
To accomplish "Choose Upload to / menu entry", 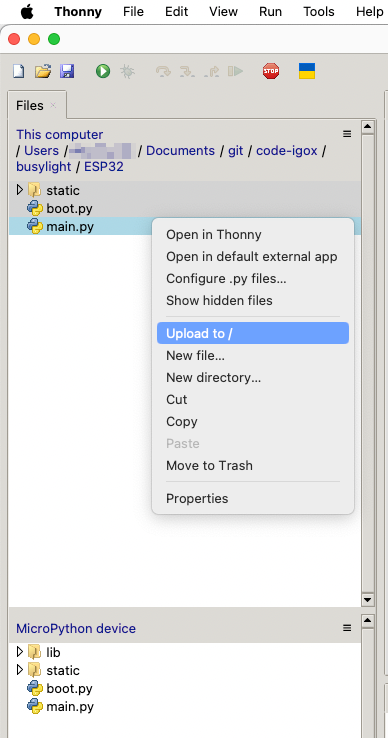I will click(x=253, y=333).
